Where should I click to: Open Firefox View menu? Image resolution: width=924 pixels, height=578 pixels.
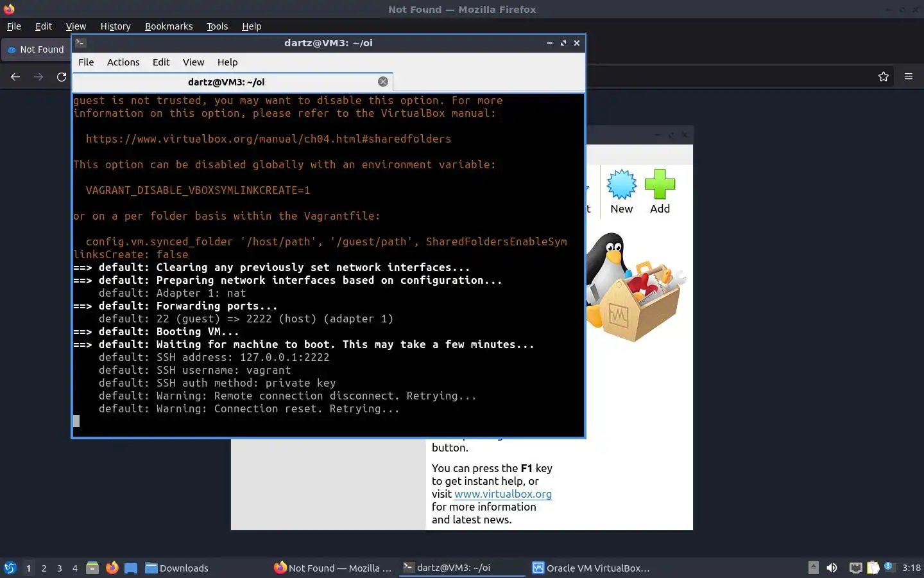point(76,26)
